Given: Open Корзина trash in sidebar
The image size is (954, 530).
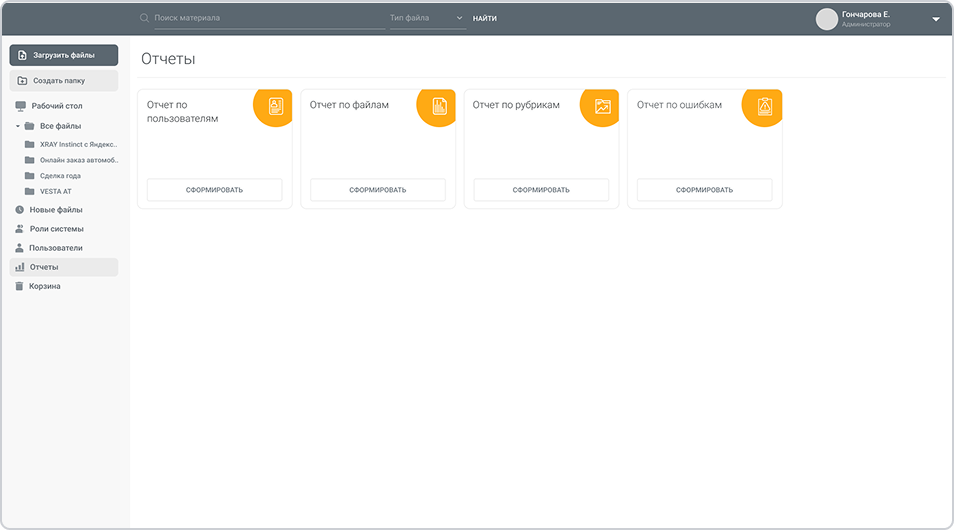Looking at the screenshot, I should [x=44, y=286].
